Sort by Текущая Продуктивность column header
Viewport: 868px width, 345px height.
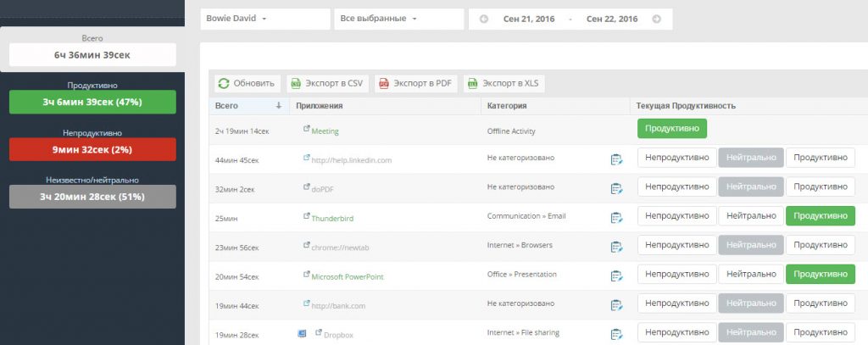[686, 106]
